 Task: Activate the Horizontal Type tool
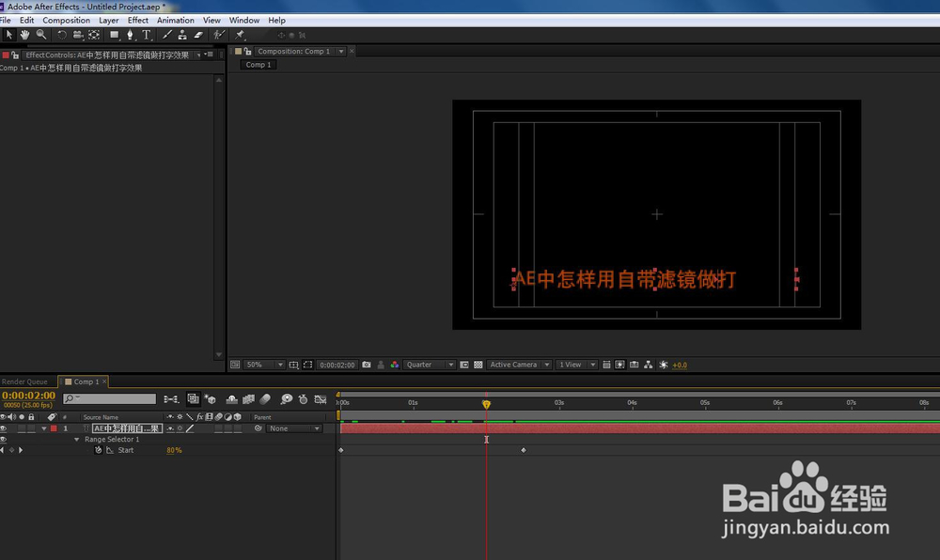147,35
